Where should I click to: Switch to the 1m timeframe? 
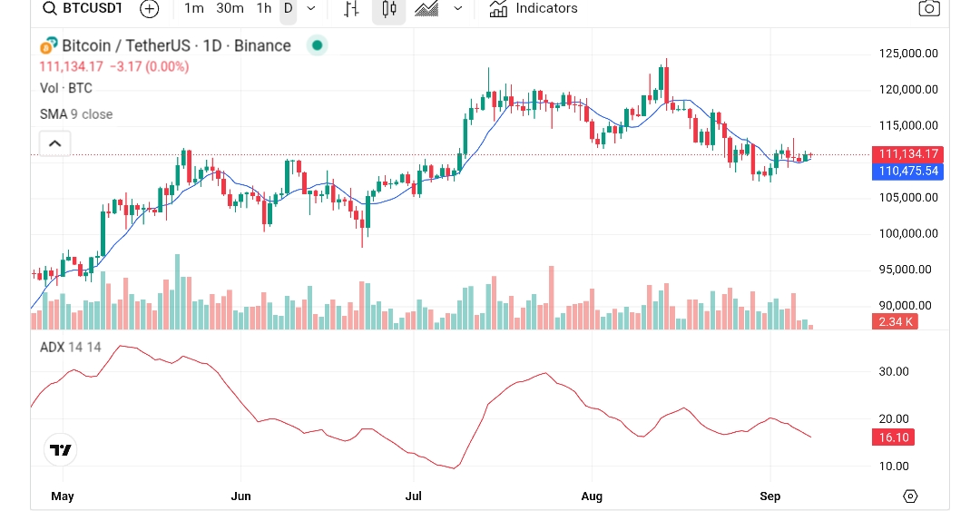pyautogui.click(x=193, y=8)
